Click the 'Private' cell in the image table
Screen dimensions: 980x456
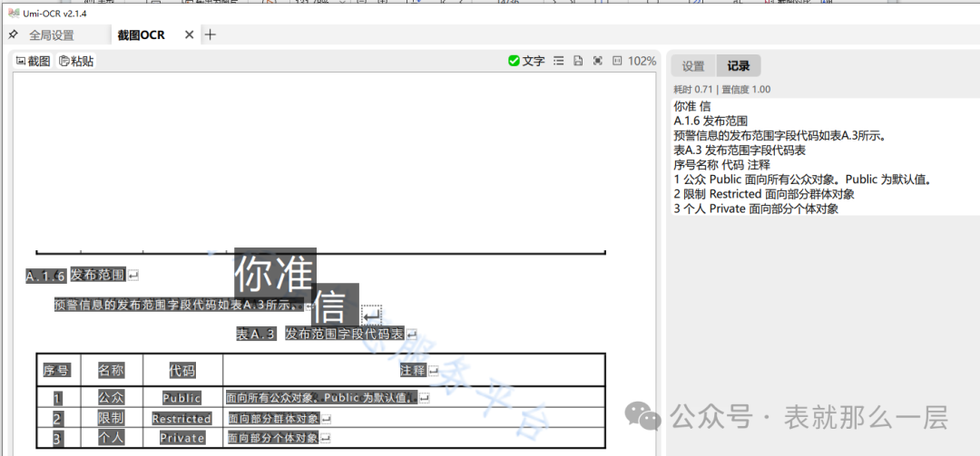click(181, 438)
